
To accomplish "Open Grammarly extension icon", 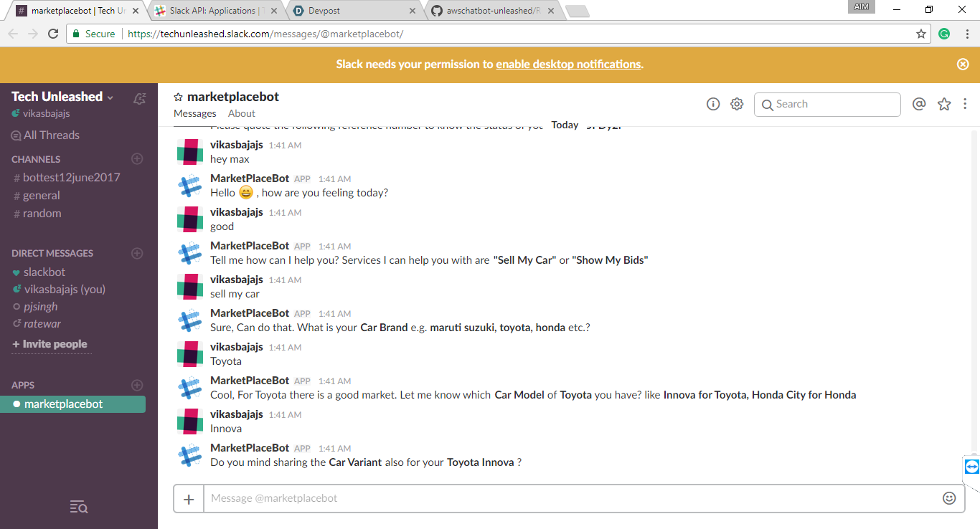I will click(944, 34).
